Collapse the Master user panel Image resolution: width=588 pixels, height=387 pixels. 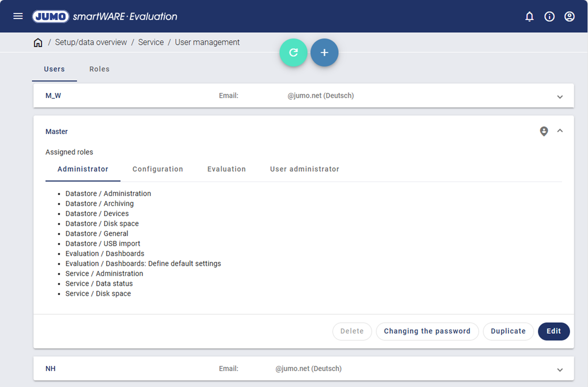pos(559,131)
